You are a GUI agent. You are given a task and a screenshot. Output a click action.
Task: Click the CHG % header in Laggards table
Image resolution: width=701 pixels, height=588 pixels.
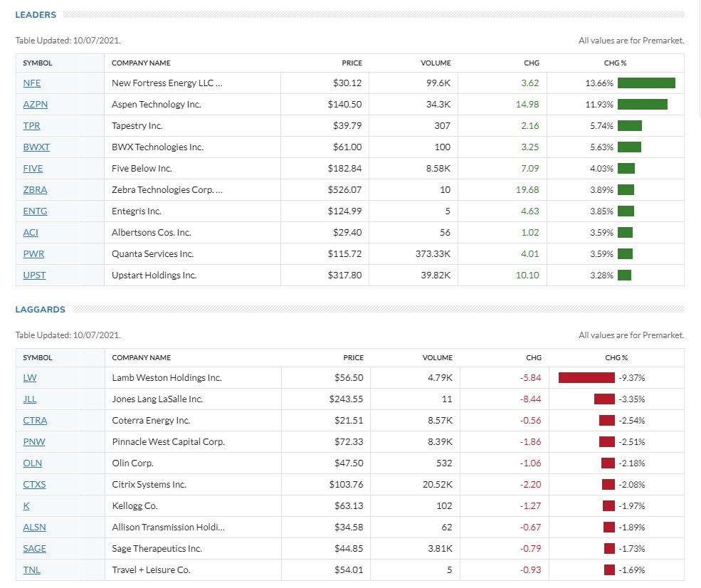tap(616, 358)
